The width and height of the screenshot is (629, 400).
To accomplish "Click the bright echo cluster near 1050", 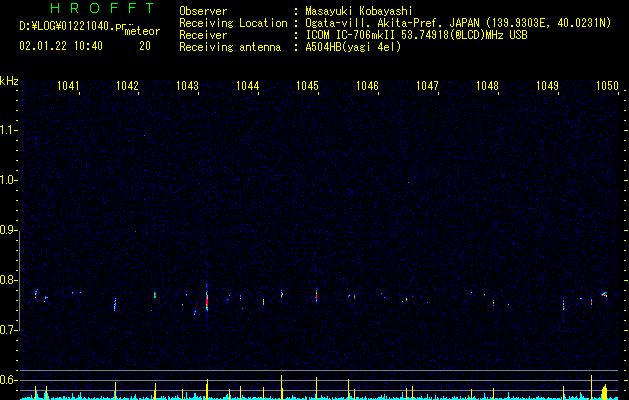I will (x=604, y=294).
